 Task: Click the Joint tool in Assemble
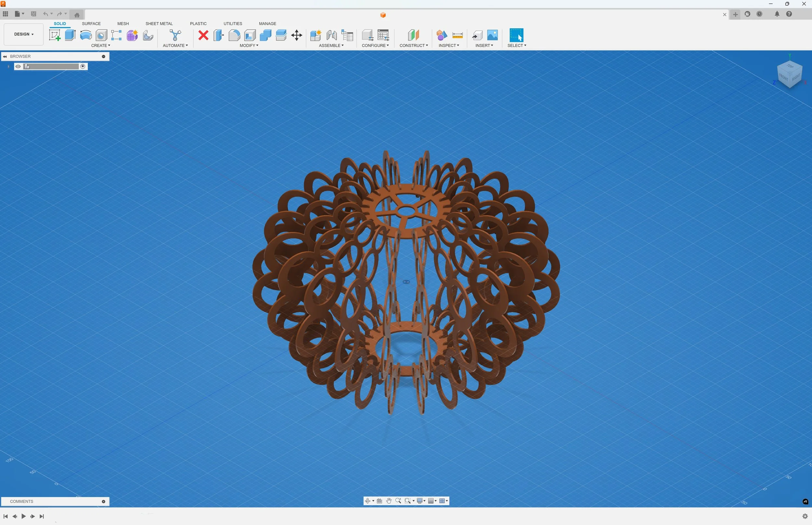coord(331,35)
